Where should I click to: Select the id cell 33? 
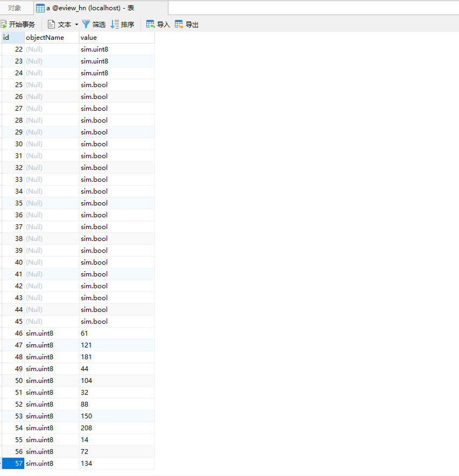click(x=13, y=180)
